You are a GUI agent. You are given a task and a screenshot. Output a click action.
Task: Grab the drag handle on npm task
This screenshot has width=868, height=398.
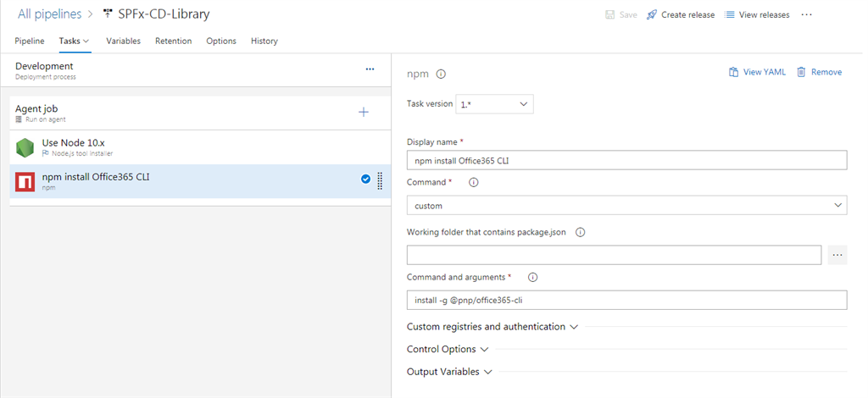(380, 180)
